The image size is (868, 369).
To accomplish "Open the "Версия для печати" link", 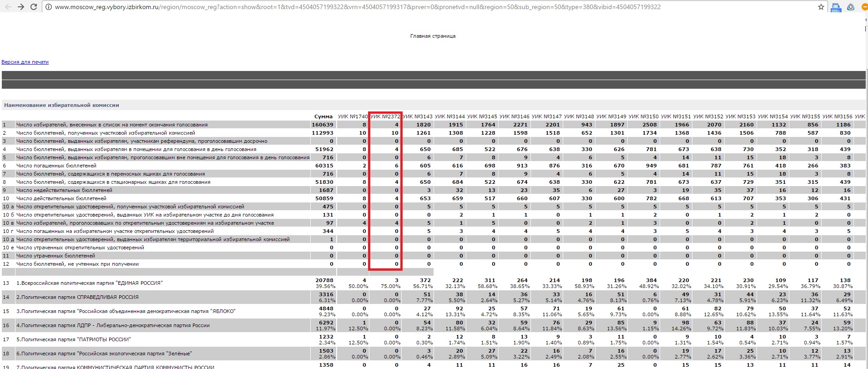I will pos(25,62).
